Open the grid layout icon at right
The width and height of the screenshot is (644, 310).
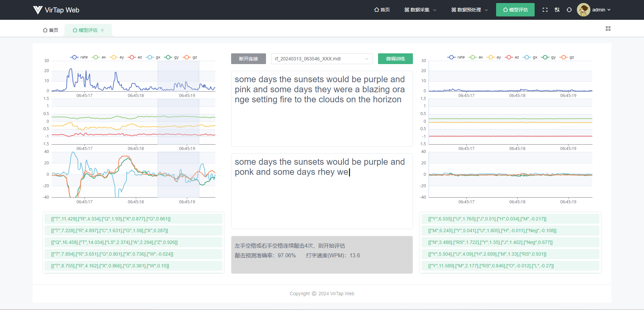608,29
